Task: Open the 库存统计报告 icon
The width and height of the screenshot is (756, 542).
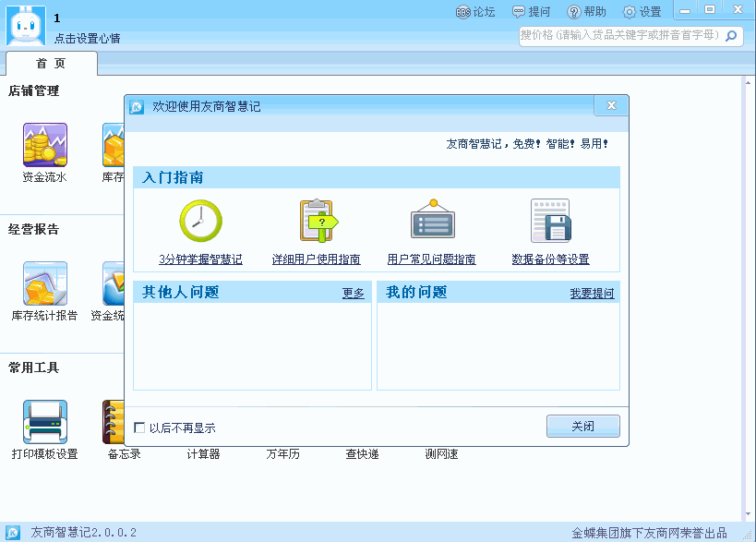Action: pyautogui.click(x=45, y=283)
